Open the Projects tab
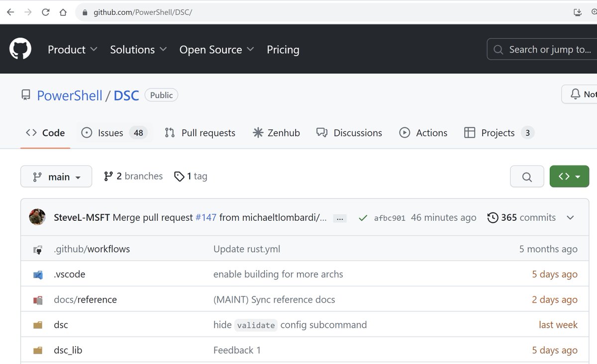The height and width of the screenshot is (364, 597). click(x=499, y=133)
